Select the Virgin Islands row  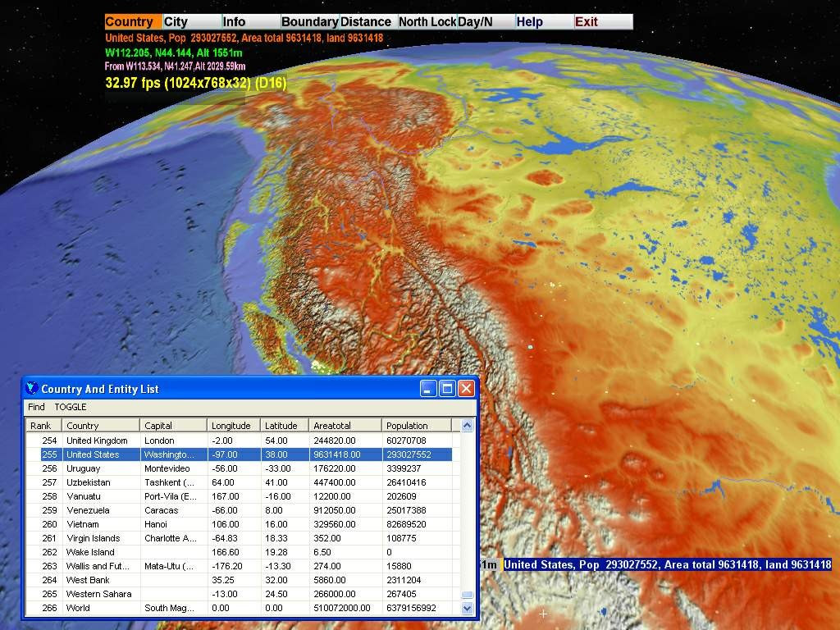(240, 538)
